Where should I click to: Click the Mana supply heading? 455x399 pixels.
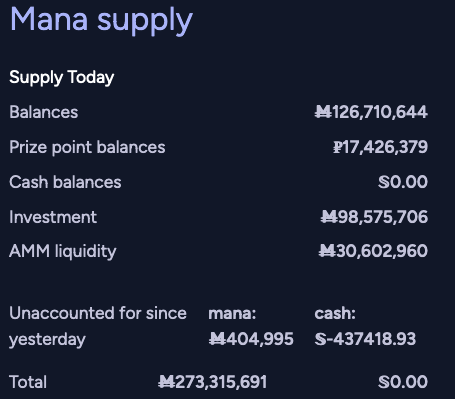[x=102, y=21]
